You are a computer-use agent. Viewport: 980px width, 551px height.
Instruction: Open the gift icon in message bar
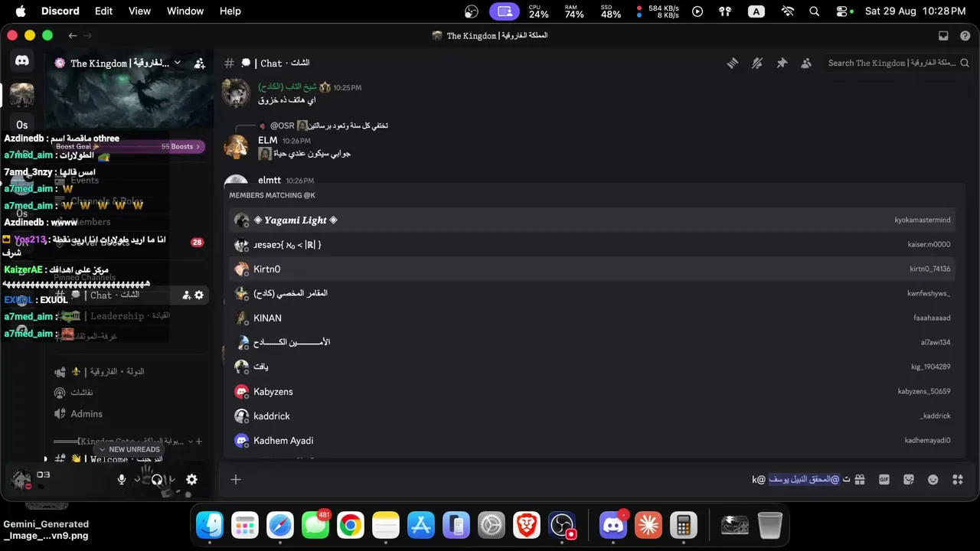click(860, 479)
